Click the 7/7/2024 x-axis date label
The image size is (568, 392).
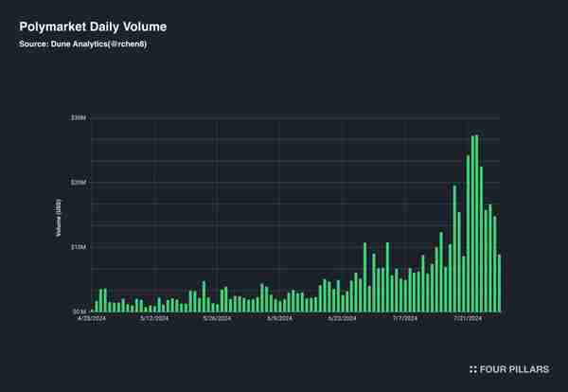point(405,318)
